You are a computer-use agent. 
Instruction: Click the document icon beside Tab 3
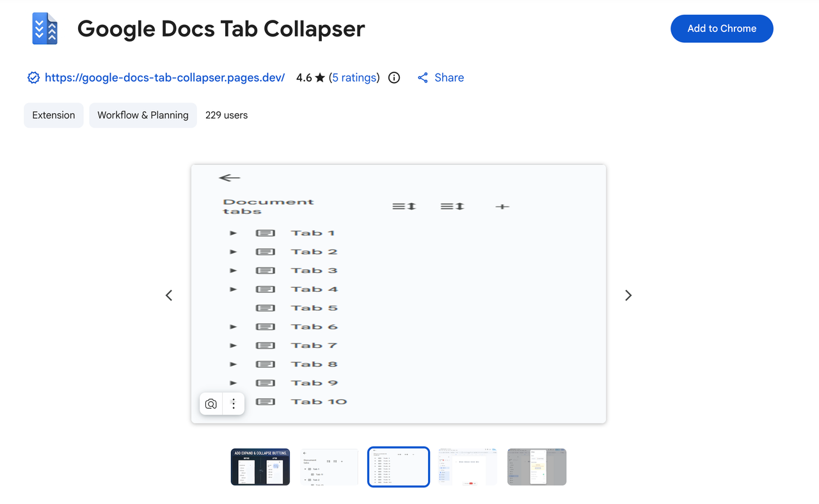pyautogui.click(x=266, y=271)
